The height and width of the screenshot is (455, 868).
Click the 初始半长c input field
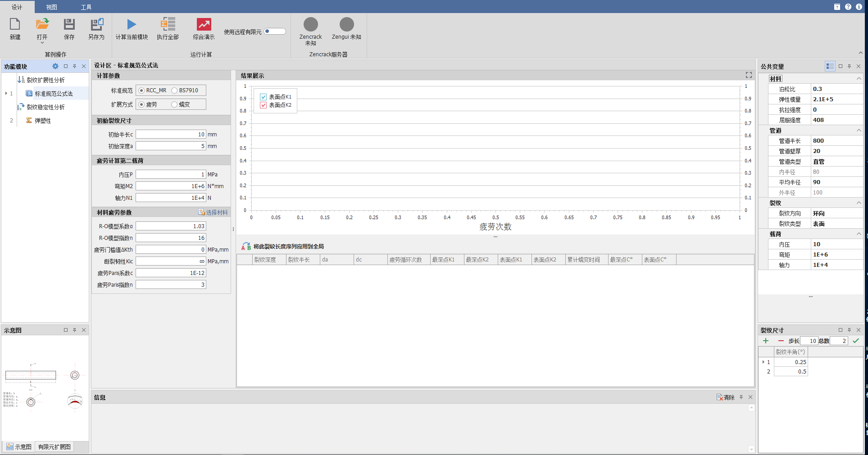tap(171, 134)
